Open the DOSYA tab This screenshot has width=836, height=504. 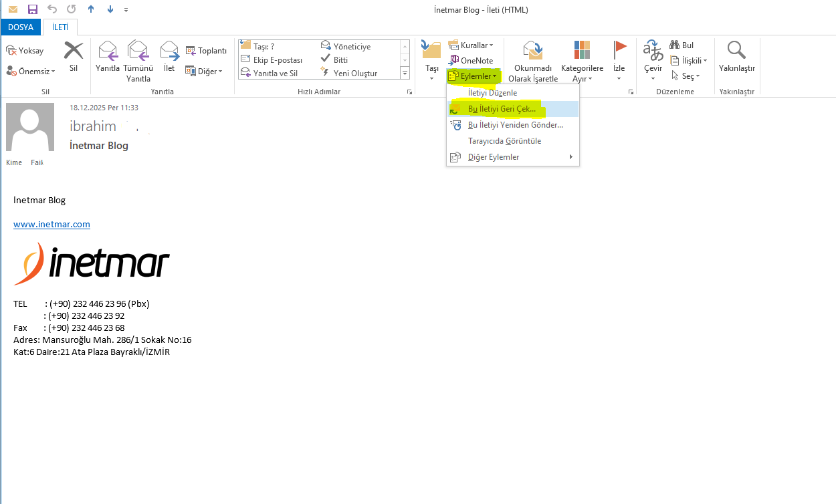coord(21,27)
